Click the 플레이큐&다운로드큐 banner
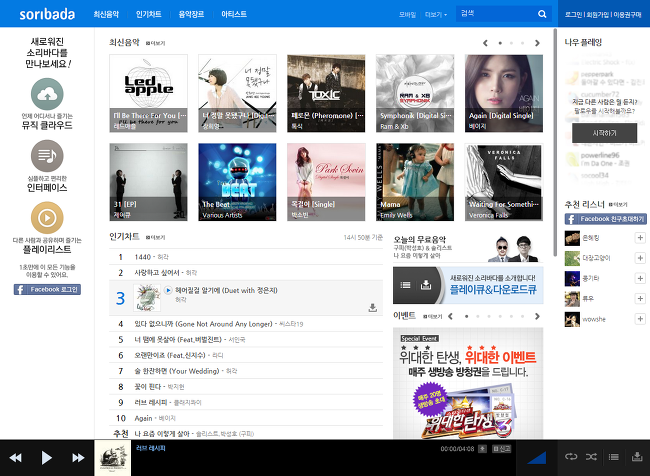This screenshot has height=476, width=650. click(468, 285)
